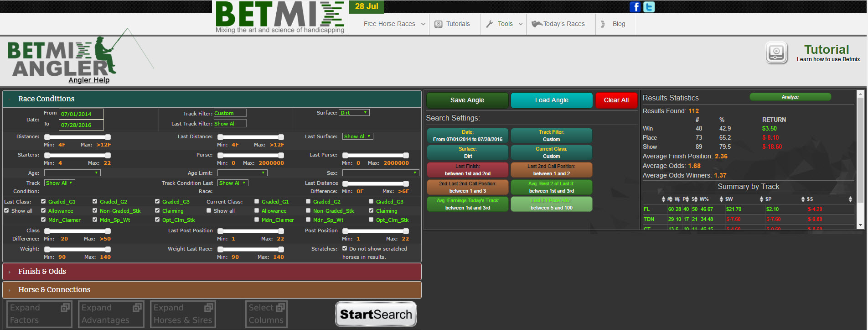Viewport: 868px width, 330px height.
Task: Enable the Current Class Show all checkbox
Action: click(x=209, y=211)
